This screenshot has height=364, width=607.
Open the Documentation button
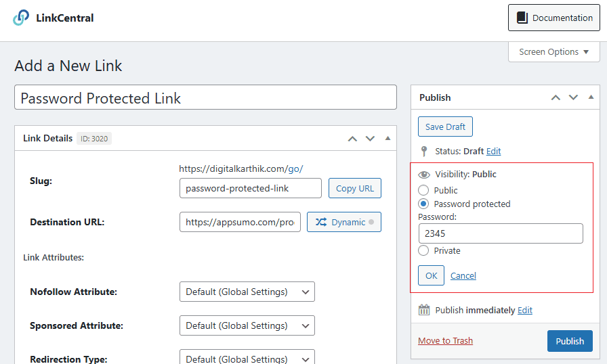[554, 18]
